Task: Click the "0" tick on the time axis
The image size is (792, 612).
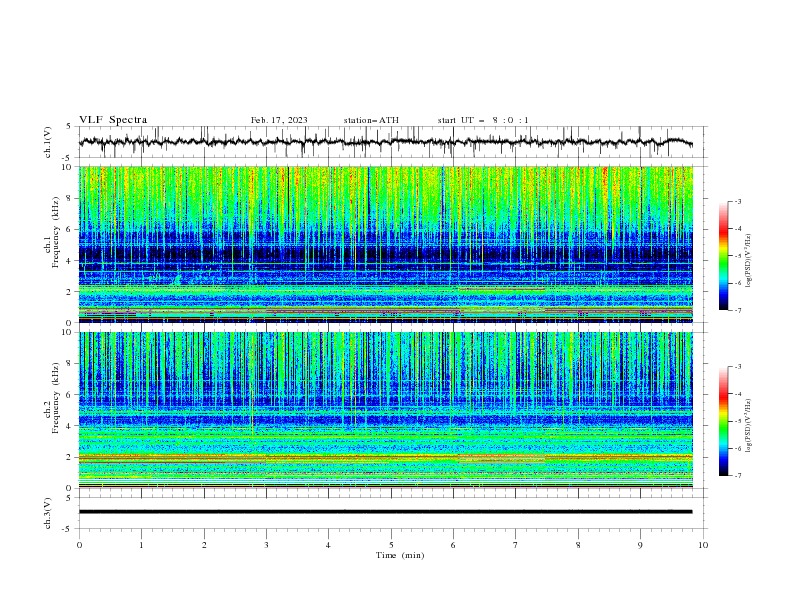Action: (x=79, y=545)
